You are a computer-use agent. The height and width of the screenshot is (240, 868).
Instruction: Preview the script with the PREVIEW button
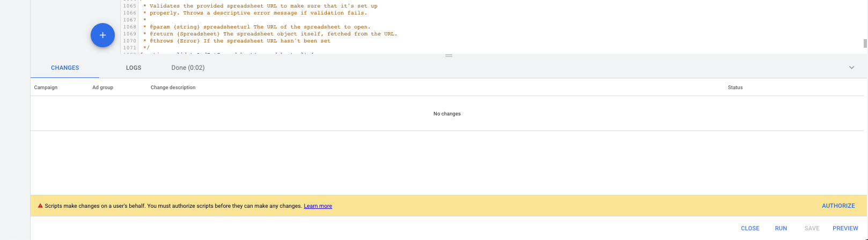845,228
